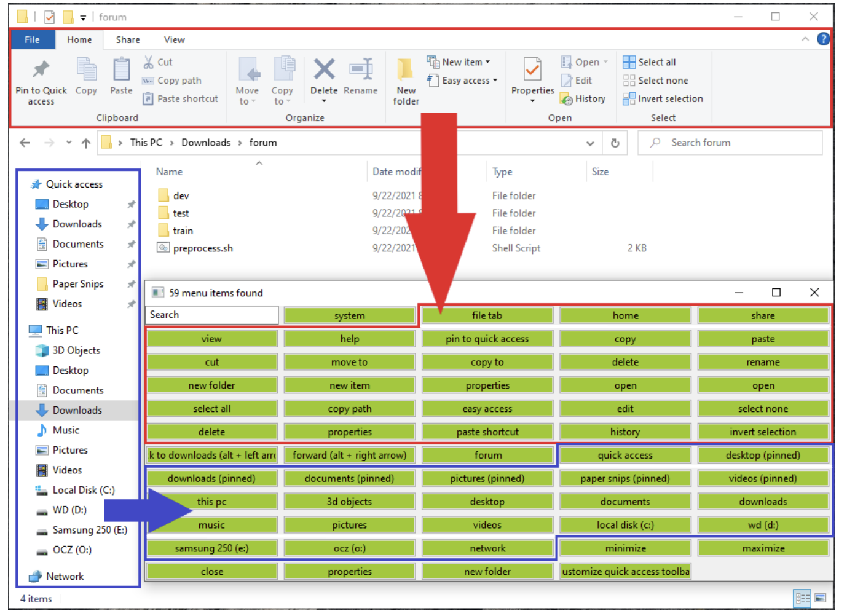Open the Share ribbon tab
The width and height of the screenshot is (847, 616).
tap(128, 40)
